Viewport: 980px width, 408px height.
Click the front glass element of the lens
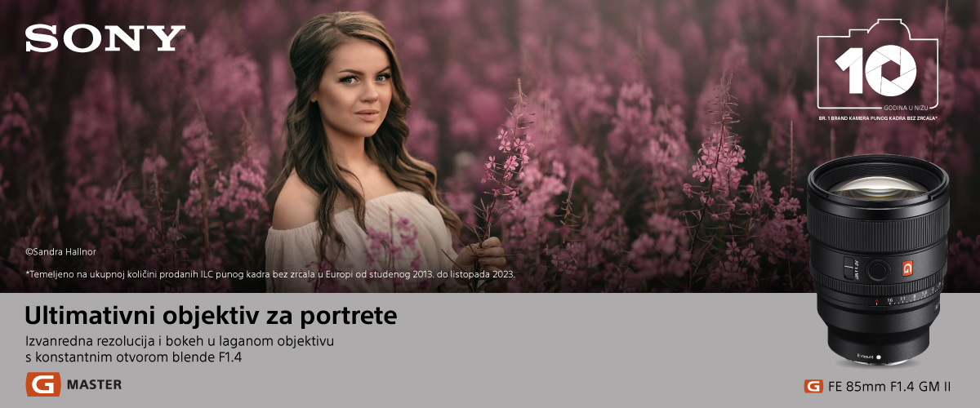(x=877, y=190)
